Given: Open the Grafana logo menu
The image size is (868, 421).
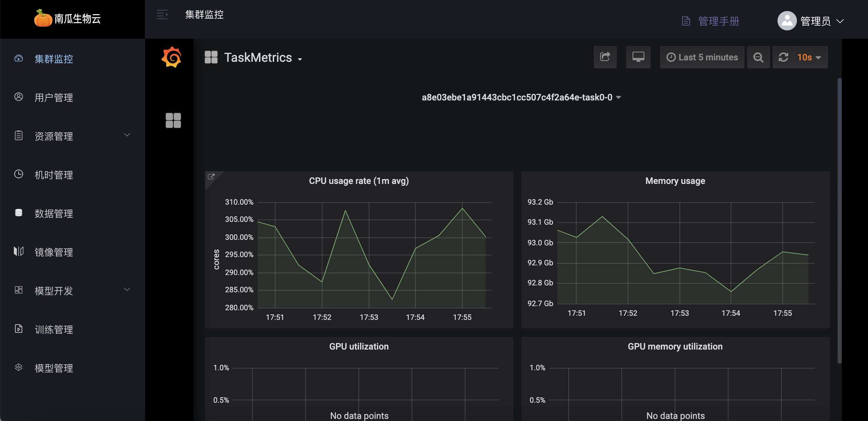Looking at the screenshot, I should coord(172,57).
